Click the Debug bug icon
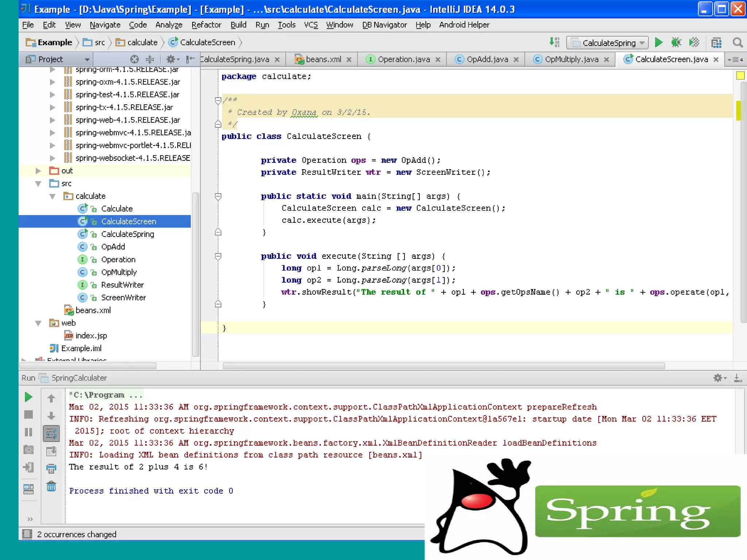Image resolution: width=747 pixels, height=560 pixels. [x=676, y=43]
